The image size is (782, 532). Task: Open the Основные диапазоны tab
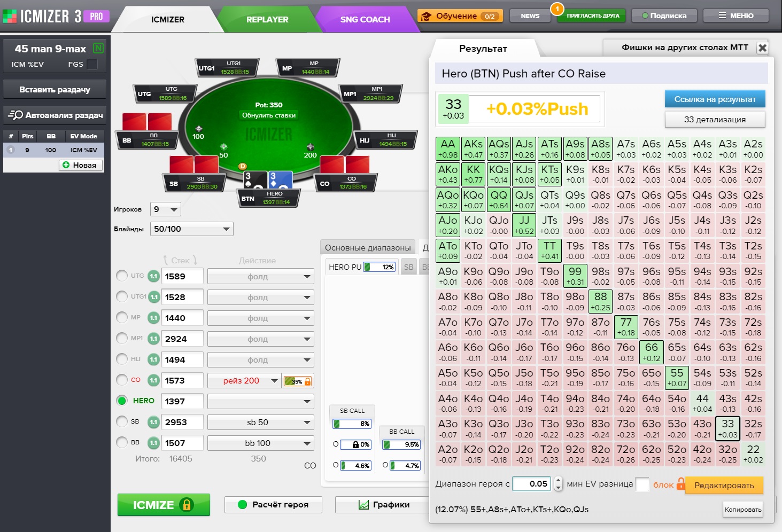tap(368, 248)
